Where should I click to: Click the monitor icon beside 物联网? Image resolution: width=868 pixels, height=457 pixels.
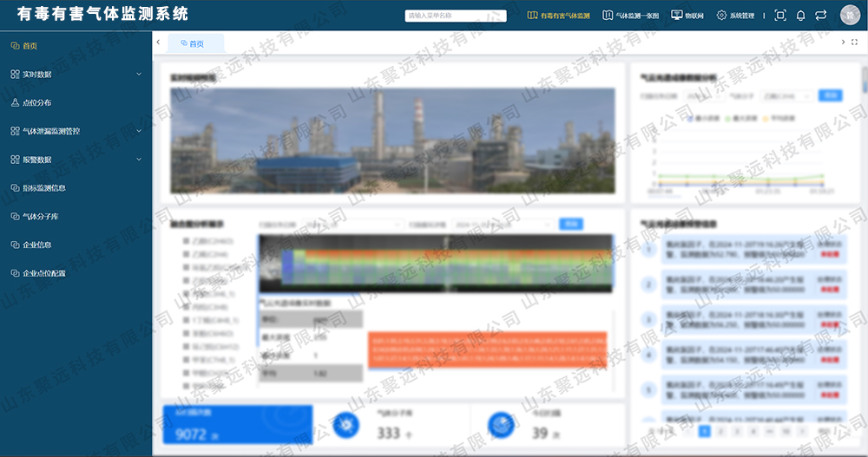(676, 15)
